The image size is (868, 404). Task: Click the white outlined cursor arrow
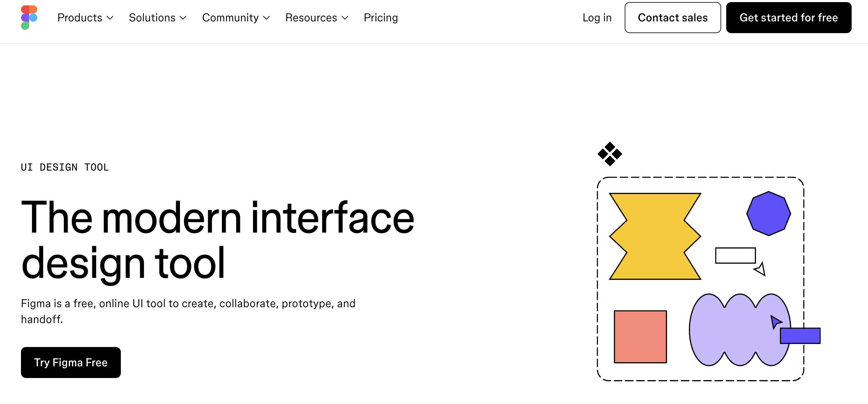pos(761,269)
